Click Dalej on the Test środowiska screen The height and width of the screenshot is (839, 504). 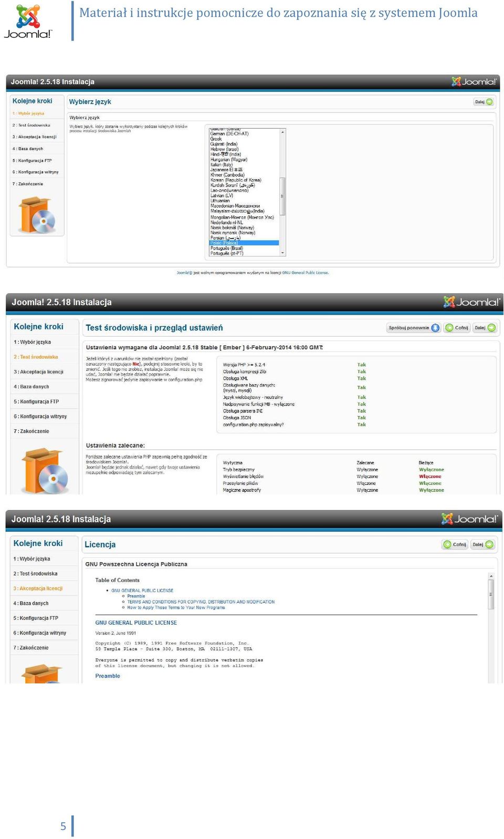tap(485, 328)
